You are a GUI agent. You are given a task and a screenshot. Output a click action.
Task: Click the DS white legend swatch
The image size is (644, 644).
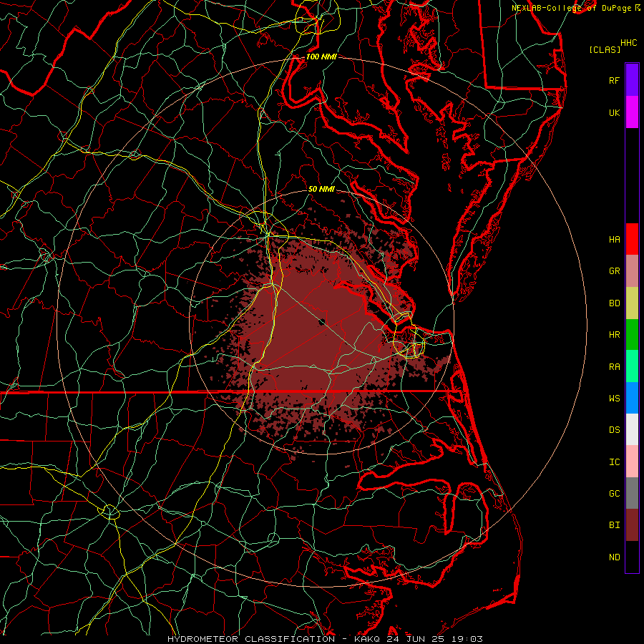coord(632,429)
